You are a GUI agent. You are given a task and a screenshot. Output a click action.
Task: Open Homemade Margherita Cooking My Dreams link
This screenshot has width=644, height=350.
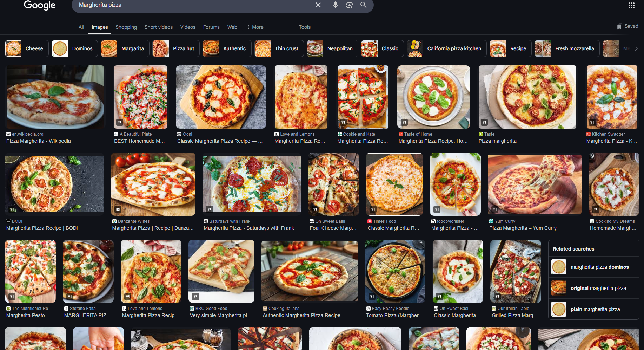[x=613, y=228]
